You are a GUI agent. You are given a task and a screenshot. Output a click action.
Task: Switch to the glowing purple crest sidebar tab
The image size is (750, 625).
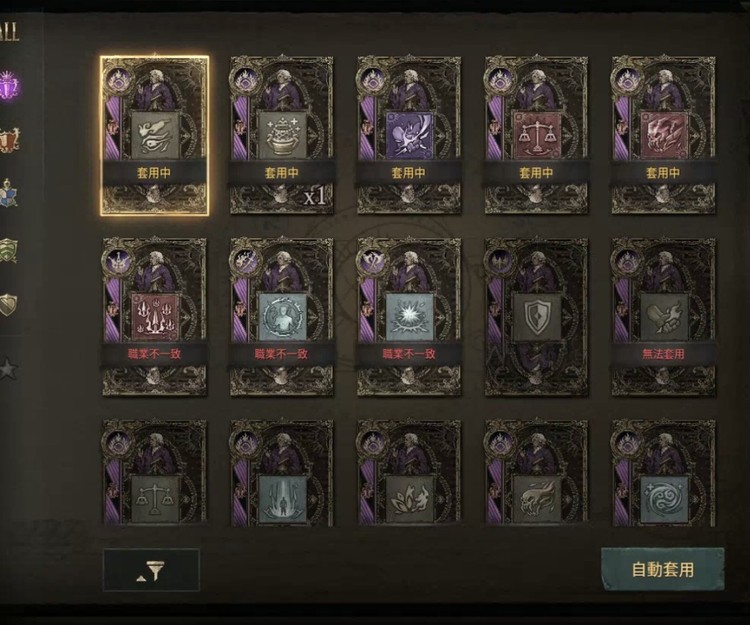[x=10, y=86]
